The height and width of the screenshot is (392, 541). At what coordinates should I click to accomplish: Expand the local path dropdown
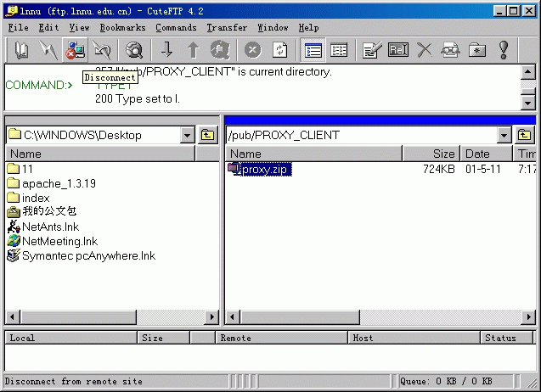click(x=188, y=135)
